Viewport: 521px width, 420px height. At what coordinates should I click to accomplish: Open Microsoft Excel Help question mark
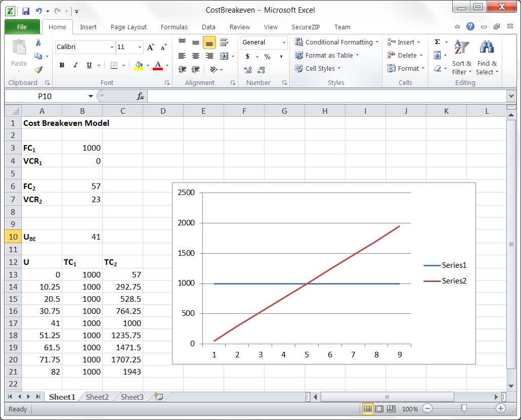[x=470, y=27]
